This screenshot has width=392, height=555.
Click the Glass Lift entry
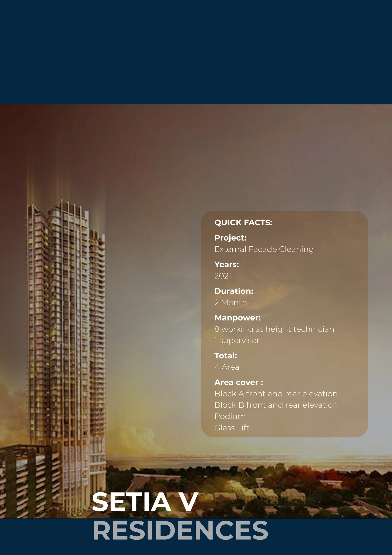point(232,428)
